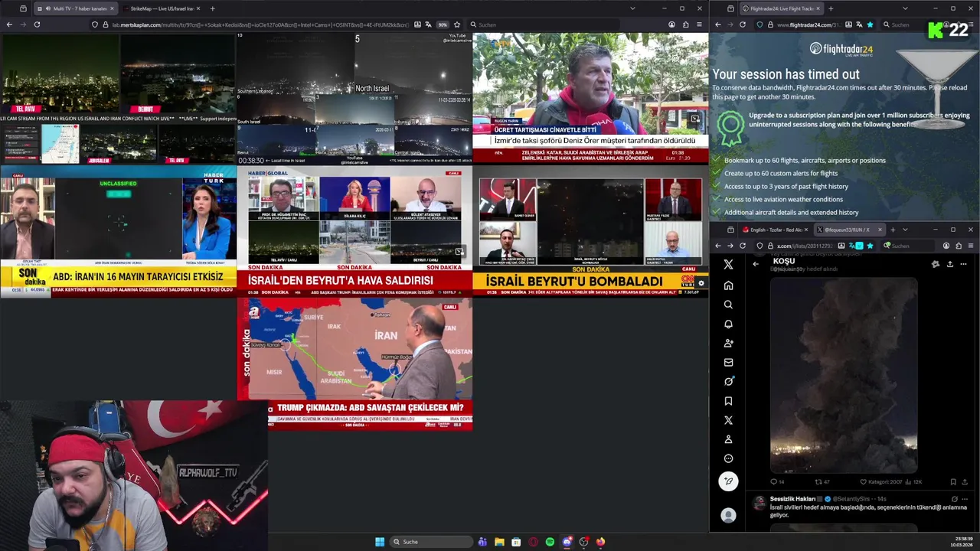The image size is (980, 551).
Task: Open X notifications bell
Action: point(728,324)
